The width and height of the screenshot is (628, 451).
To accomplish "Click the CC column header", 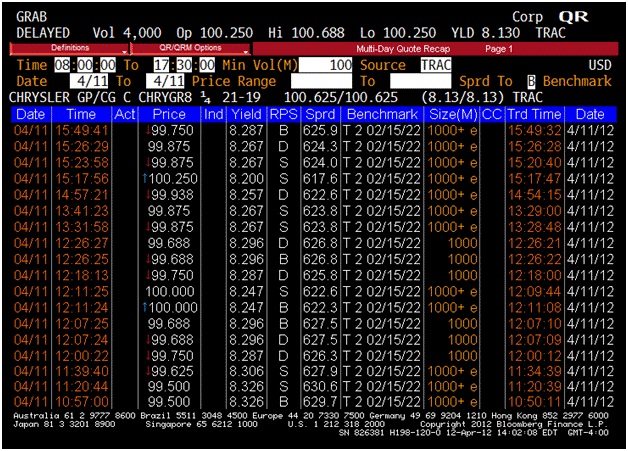I will click(492, 115).
